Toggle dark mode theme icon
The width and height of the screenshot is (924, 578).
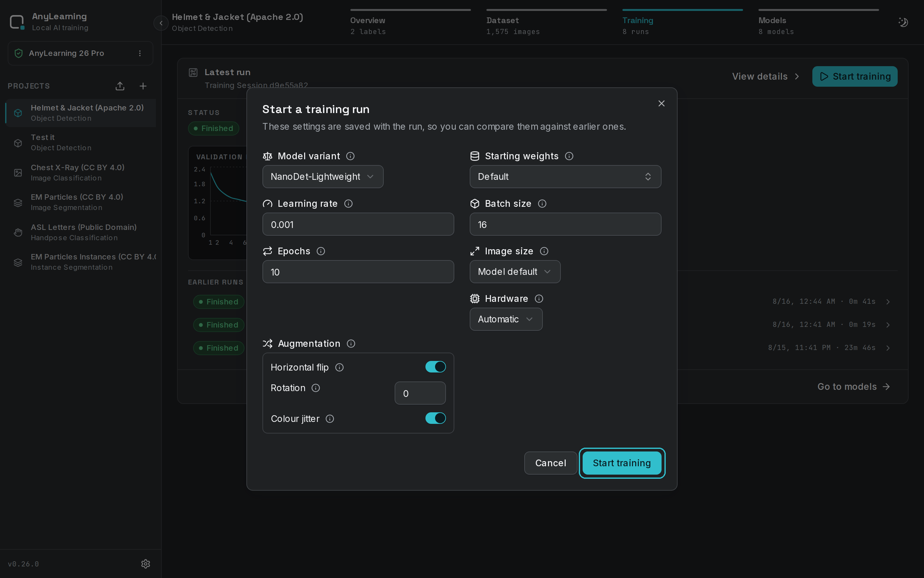903,22
